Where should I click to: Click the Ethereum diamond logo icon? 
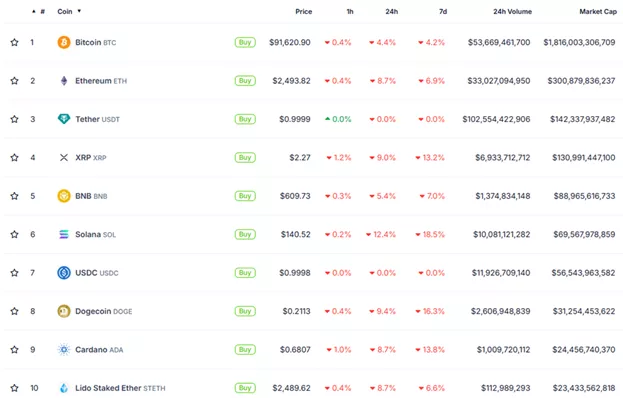point(64,81)
